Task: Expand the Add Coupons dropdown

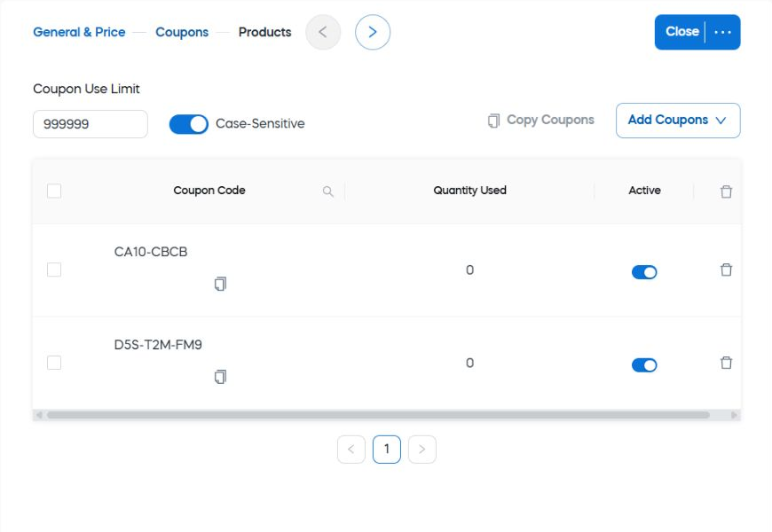Action: [678, 121]
